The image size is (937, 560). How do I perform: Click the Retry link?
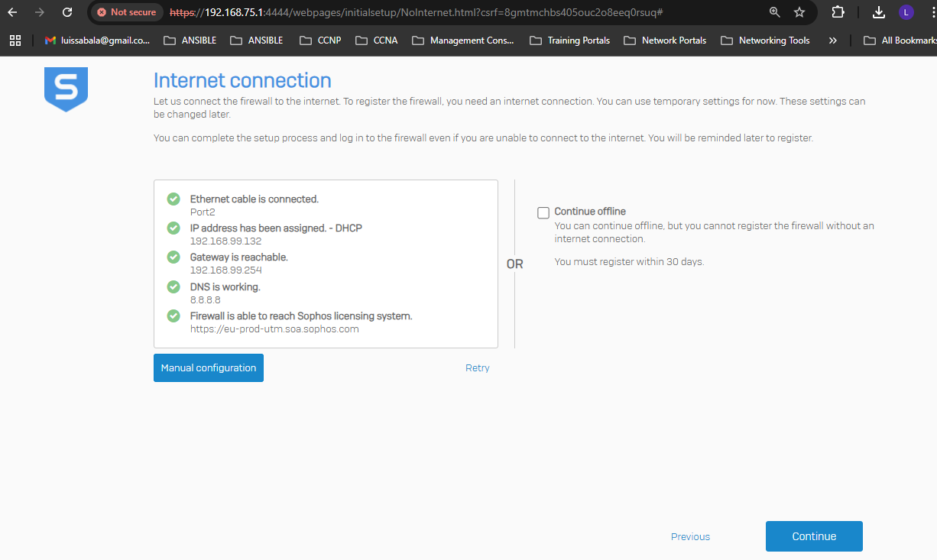478,367
